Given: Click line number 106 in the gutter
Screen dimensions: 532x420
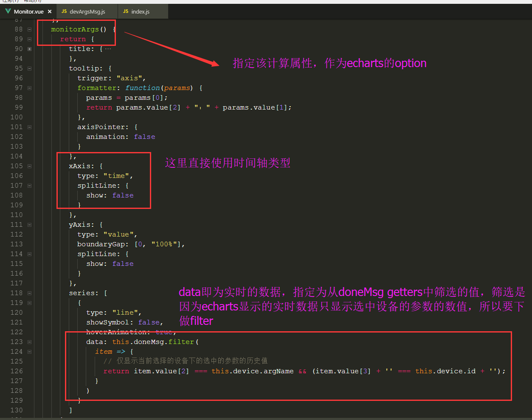Looking at the screenshot, I should [17, 176].
